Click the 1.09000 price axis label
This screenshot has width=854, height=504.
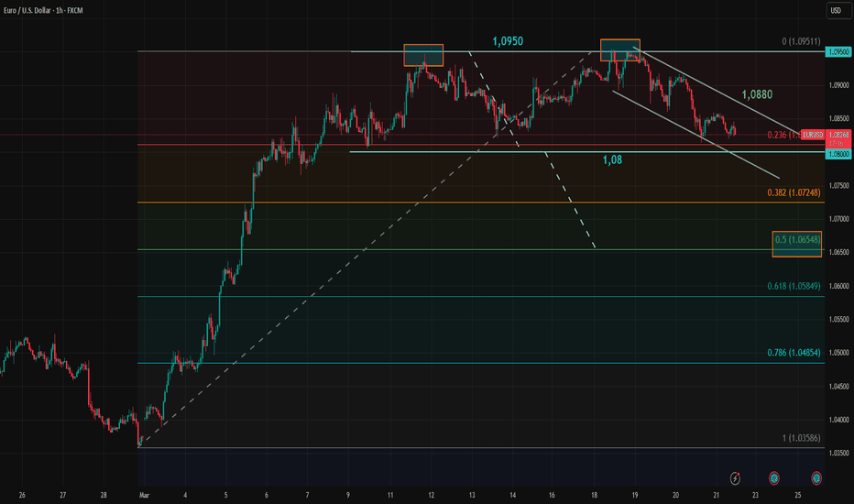point(838,85)
